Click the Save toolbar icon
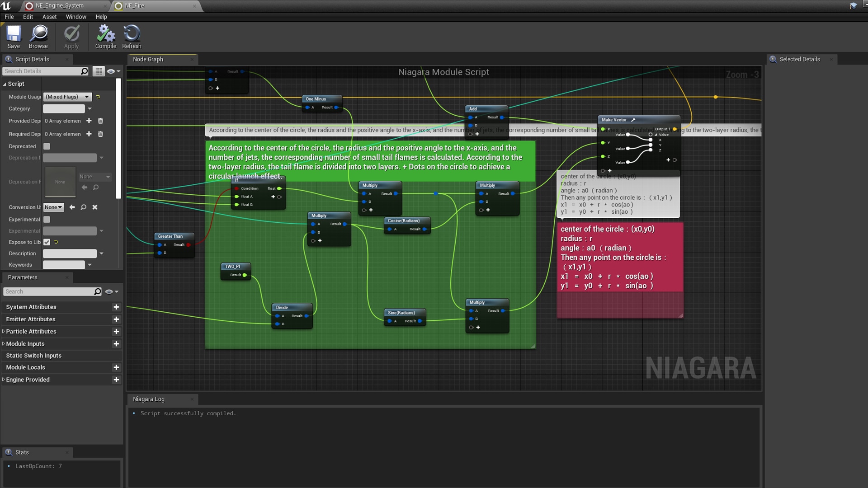Viewport: 868px width, 488px height. (14, 37)
